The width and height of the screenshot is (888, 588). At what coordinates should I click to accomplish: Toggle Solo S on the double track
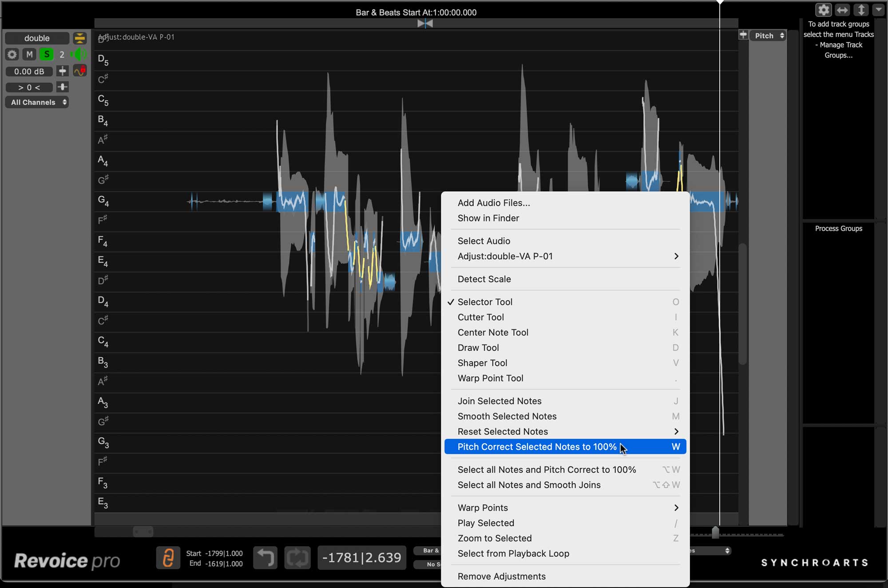tap(46, 55)
